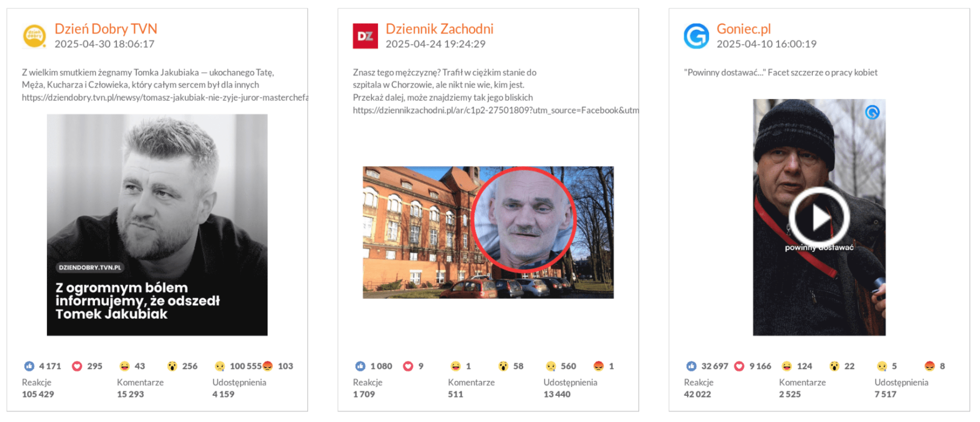Image resolution: width=980 pixels, height=422 pixels.
Task: Open the dziennikzachodni.pl article URL
Action: [x=496, y=110]
